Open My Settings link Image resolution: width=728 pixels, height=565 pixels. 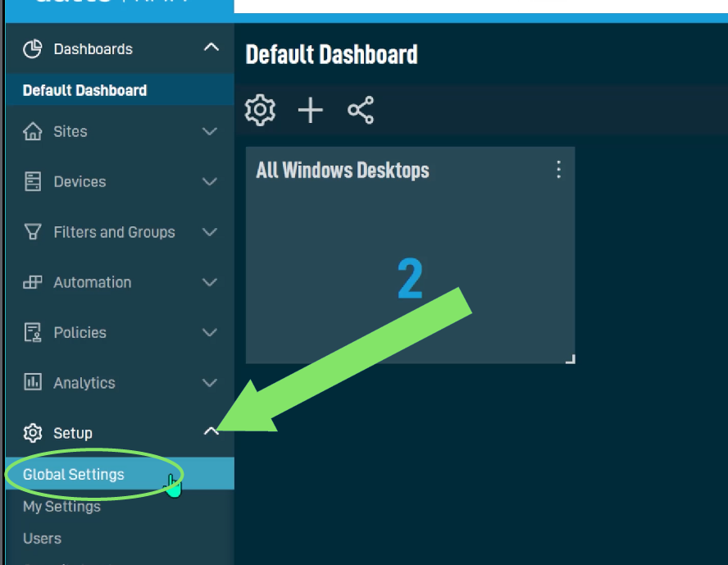[x=61, y=507]
